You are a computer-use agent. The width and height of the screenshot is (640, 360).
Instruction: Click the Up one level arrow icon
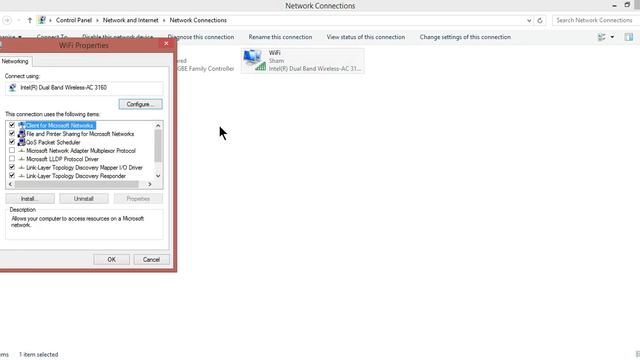(x=29, y=20)
